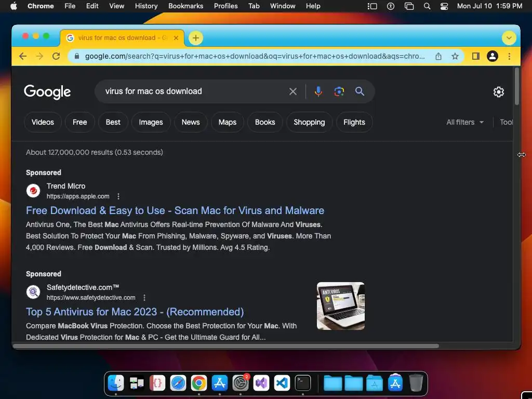Click the Chrome address bar URL
Image resolution: width=532 pixels, height=399 pixels.
pyautogui.click(x=255, y=56)
